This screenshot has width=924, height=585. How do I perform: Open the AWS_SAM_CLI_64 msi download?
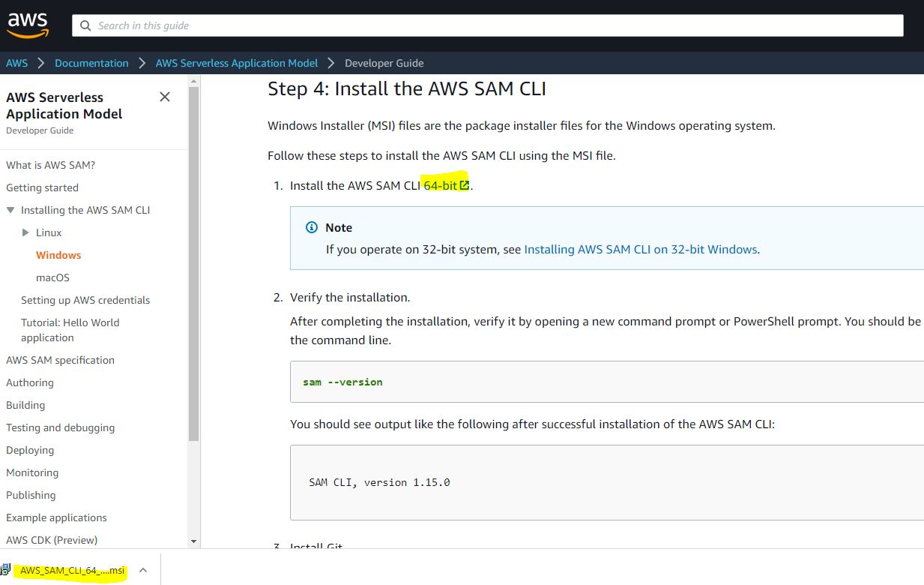click(x=72, y=571)
